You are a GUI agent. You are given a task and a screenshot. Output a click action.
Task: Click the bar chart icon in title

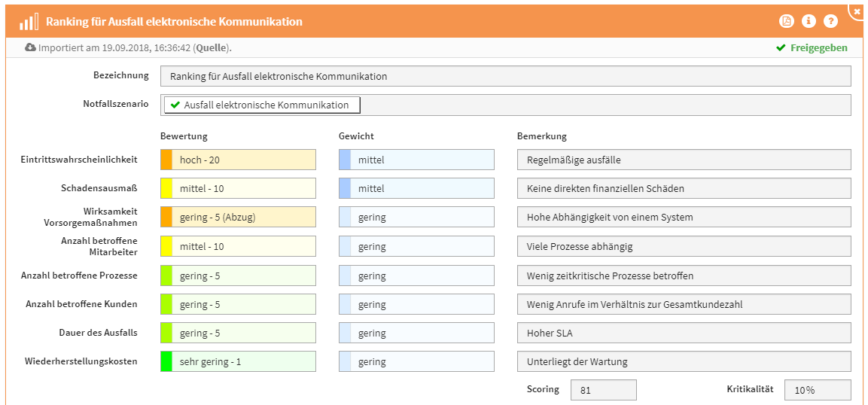(x=29, y=21)
